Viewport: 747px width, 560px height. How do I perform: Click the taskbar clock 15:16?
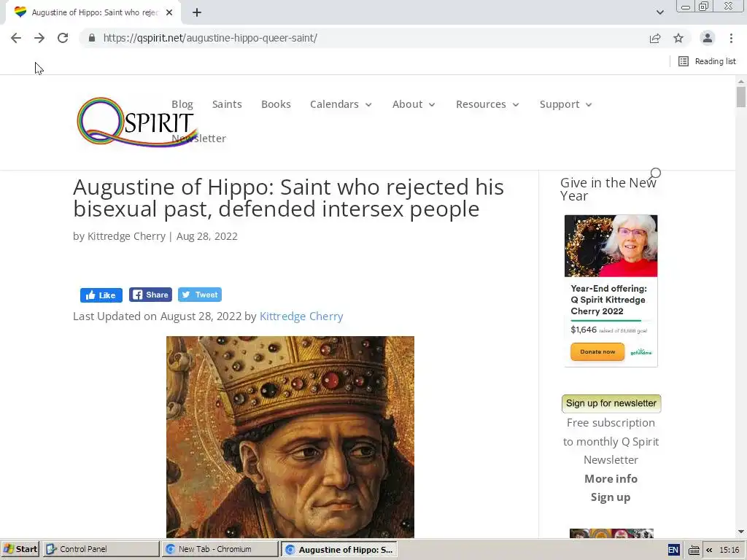[729, 550]
